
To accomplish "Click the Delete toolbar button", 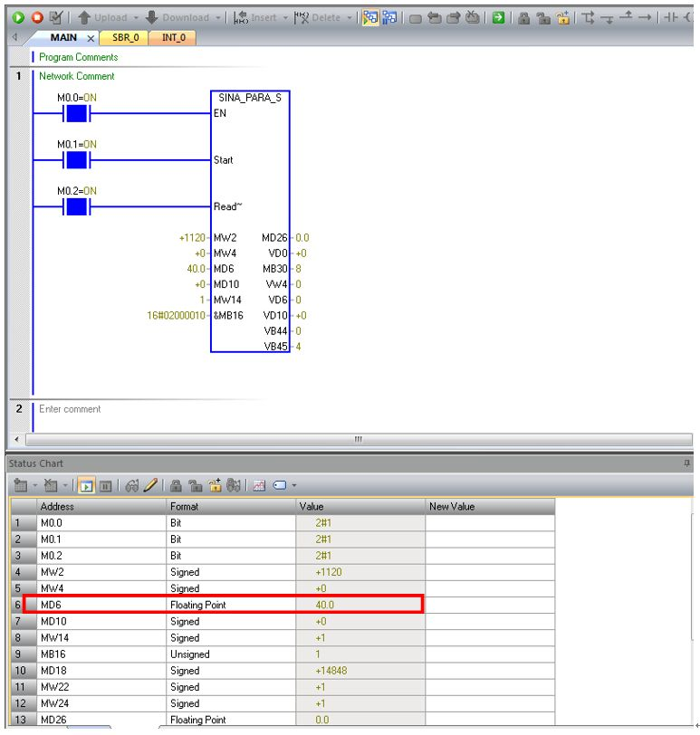I will pyautogui.click(x=318, y=18).
